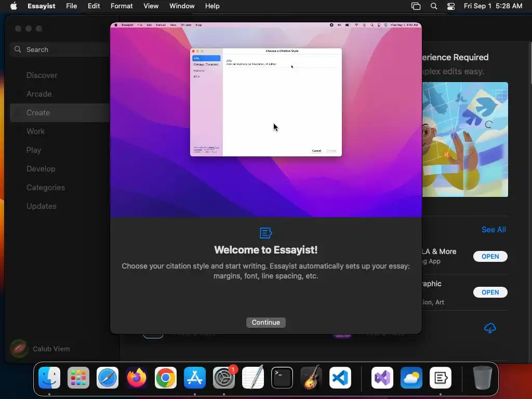This screenshot has height=399, width=532.
Task: Open Stage Manager icon in menu bar
Action: [x=416, y=6]
